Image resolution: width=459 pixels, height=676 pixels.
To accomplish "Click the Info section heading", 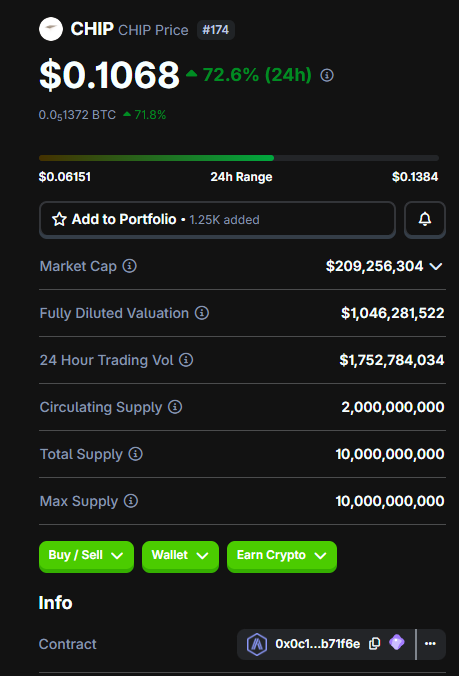I will (x=56, y=603).
